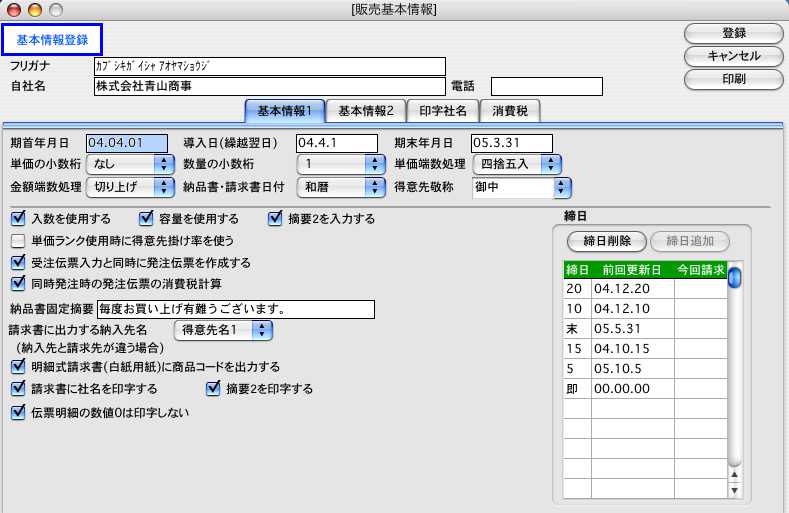Click the キャンセル button
The height and width of the screenshot is (513, 789).
point(733,55)
